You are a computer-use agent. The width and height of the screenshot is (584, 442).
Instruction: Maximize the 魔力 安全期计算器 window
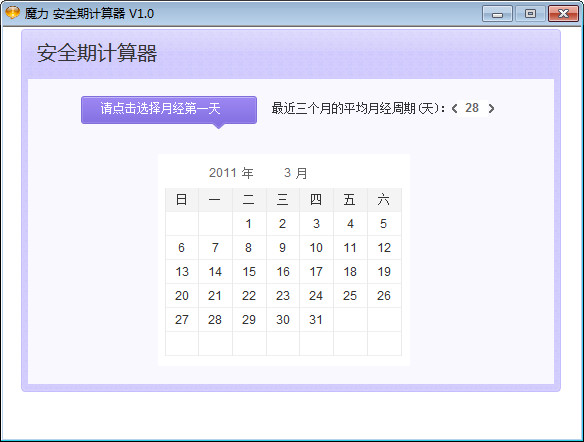point(530,14)
